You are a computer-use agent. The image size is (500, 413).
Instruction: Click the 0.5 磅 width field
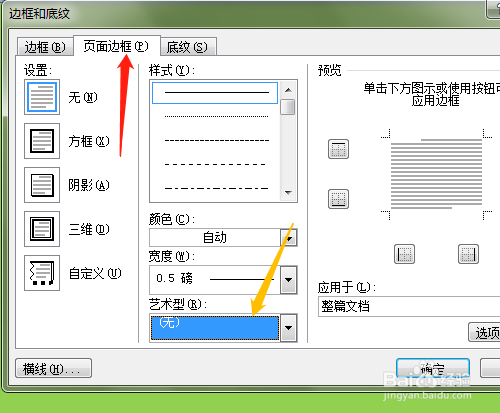point(215,280)
